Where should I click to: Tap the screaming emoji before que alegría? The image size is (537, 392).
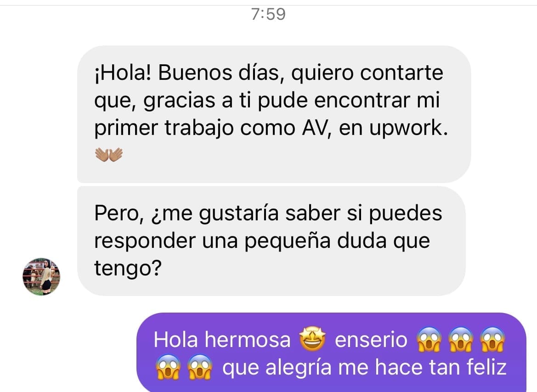point(200,367)
